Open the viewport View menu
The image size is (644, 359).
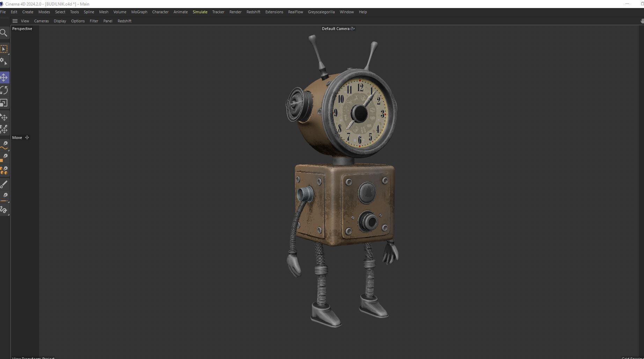(25, 21)
